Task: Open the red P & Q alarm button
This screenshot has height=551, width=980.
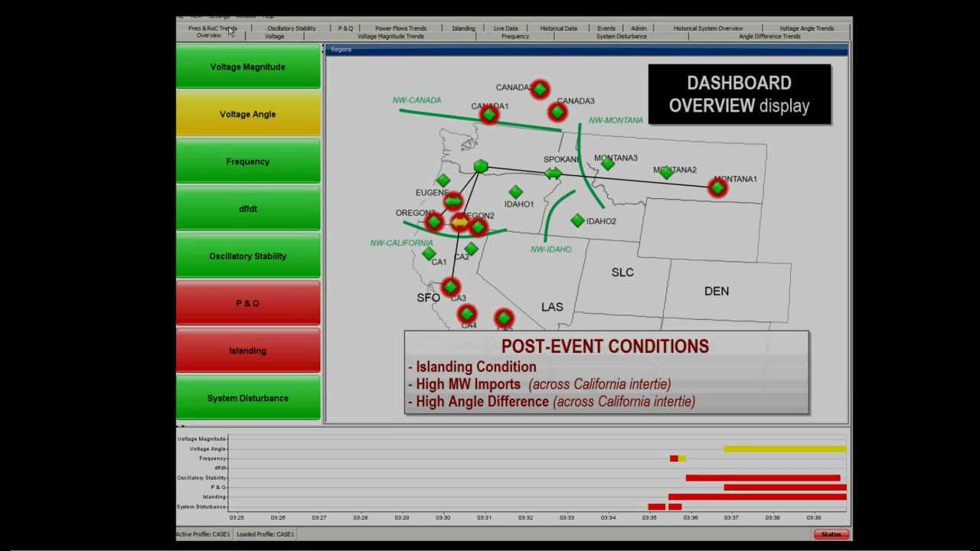Action: [248, 303]
